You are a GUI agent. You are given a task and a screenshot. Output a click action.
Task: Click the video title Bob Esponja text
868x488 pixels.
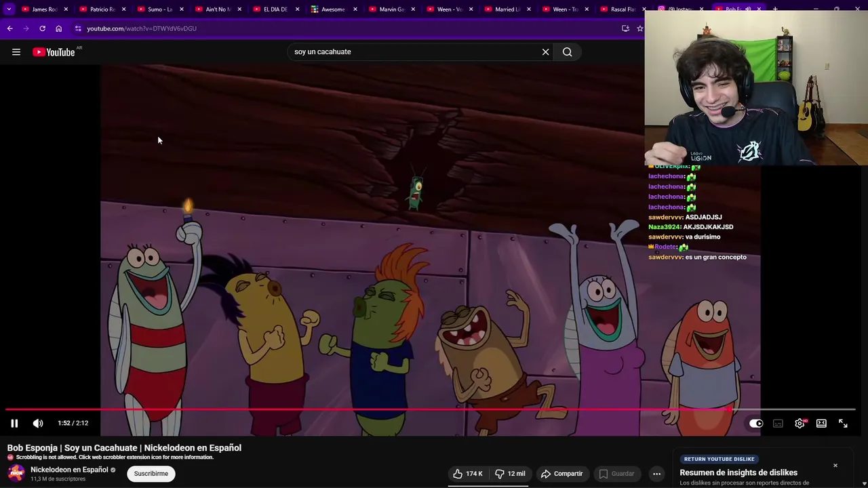pos(124,448)
